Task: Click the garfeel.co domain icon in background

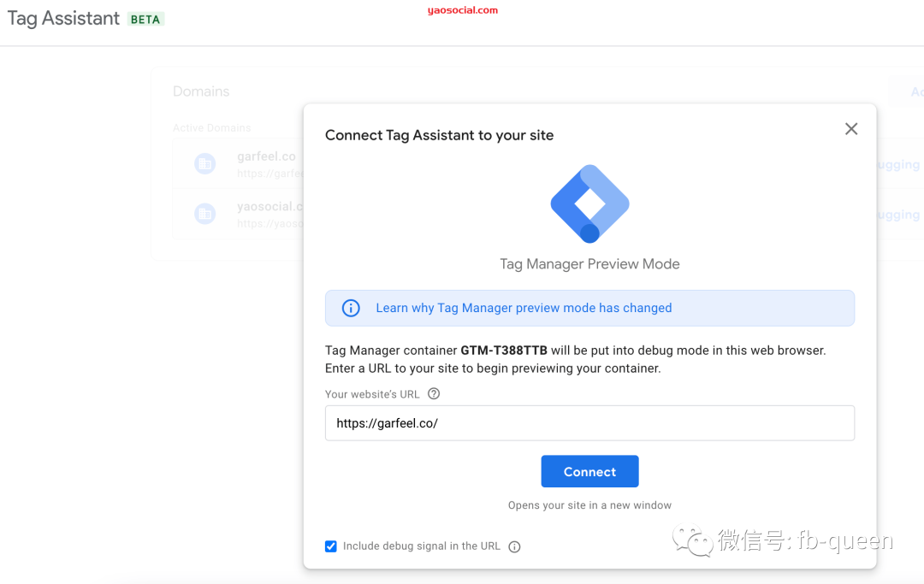Action: (x=205, y=163)
